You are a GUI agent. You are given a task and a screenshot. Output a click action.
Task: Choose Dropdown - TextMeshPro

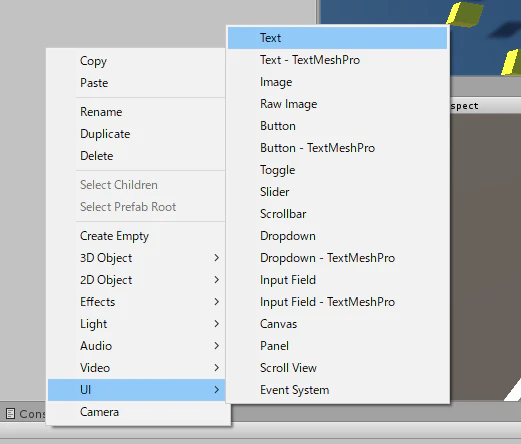337,258
